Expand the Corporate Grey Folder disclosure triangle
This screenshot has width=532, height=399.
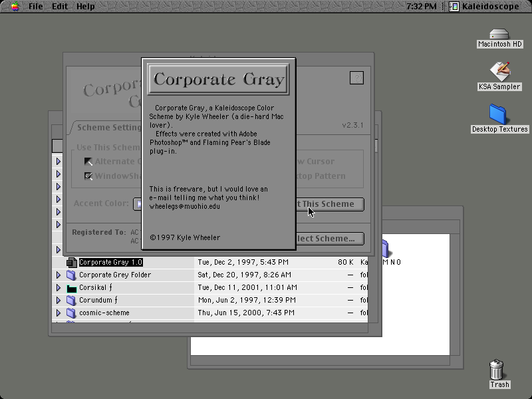click(59, 275)
